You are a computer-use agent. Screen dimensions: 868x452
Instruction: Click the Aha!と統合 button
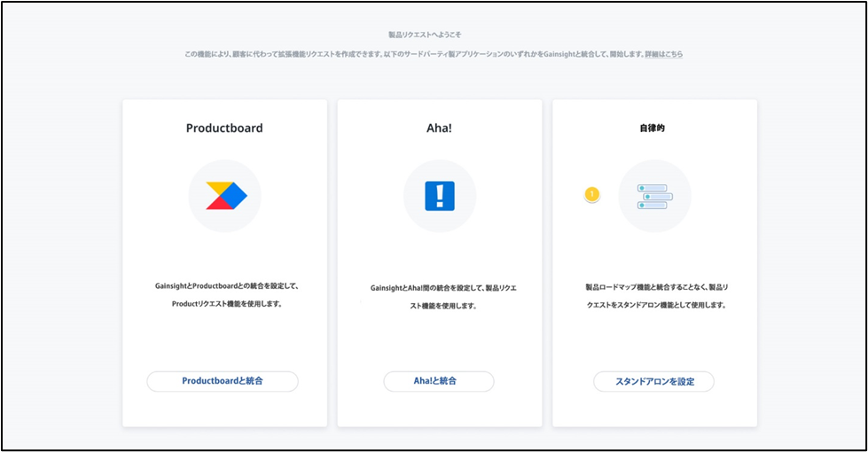pyautogui.click(x=438, y=381)
